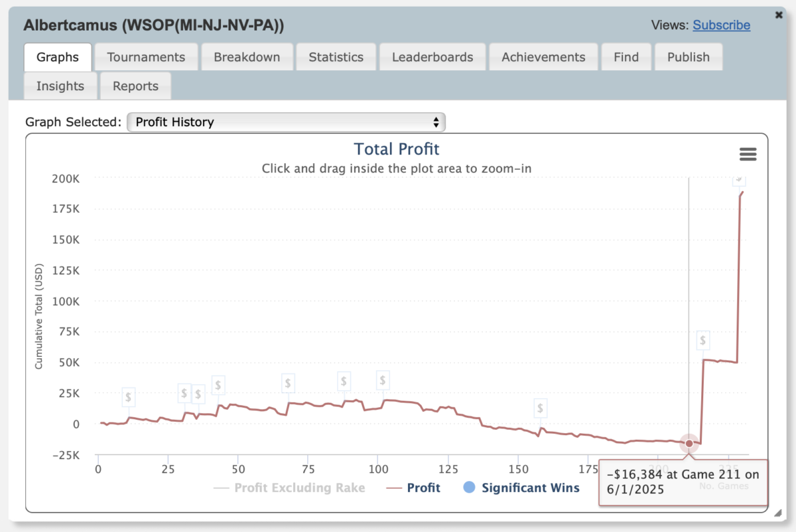The width and height of the screenshot is (796, 532).
Task: Open the Insights tab
Action: pos(60,86)
